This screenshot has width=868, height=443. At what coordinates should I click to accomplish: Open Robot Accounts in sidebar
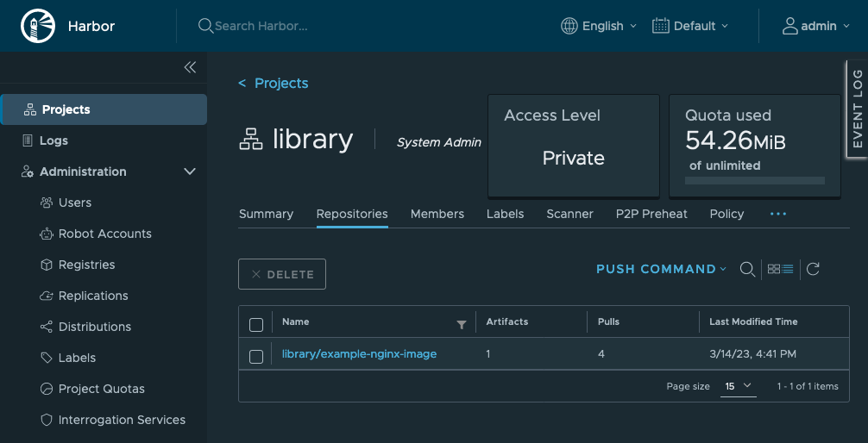point(104,234)
